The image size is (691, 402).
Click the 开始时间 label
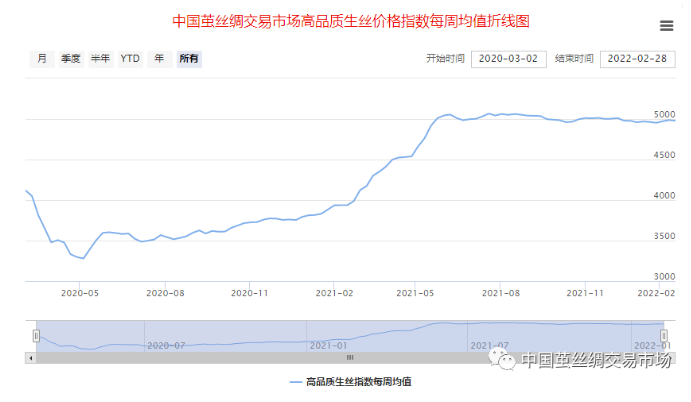(x=445, y=59)
